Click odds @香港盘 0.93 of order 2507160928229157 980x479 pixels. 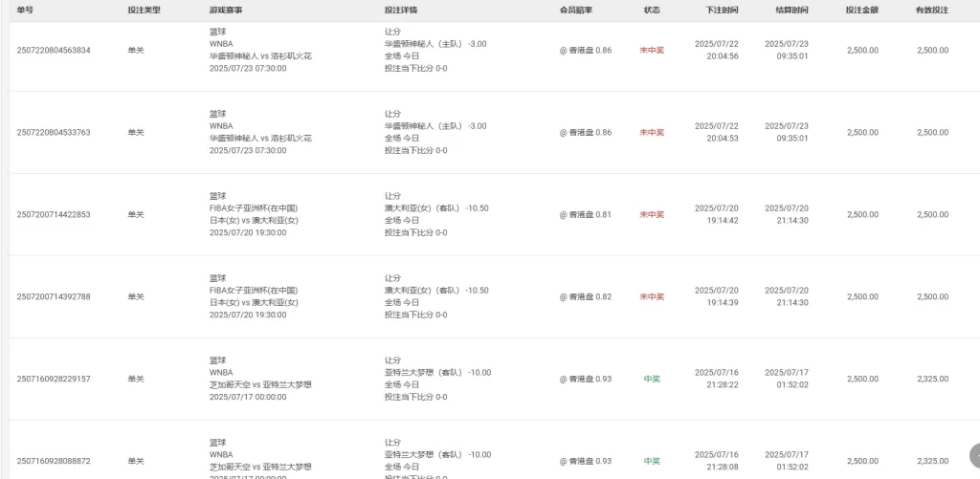586,379
